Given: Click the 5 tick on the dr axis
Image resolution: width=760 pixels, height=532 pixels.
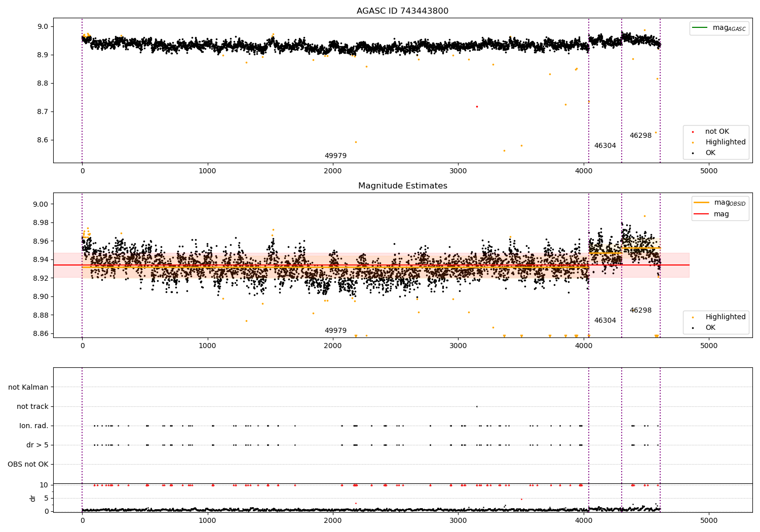Looking at the screenshot, I should [47, 499].
